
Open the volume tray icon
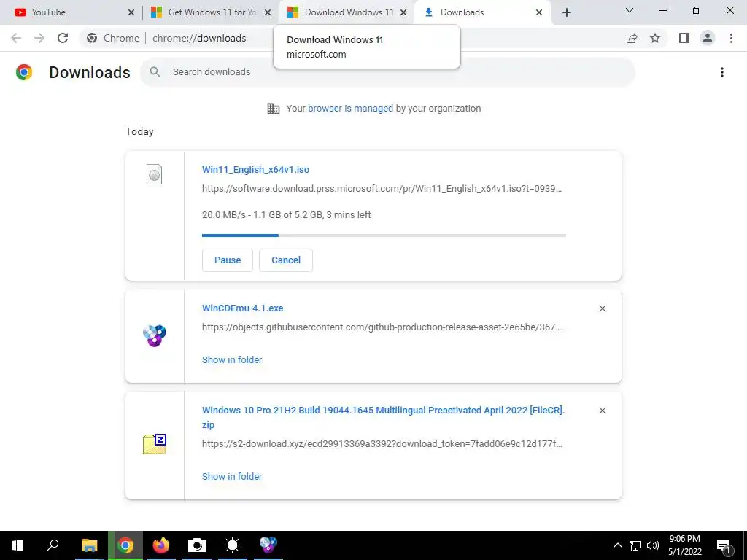tap(653, 545)
